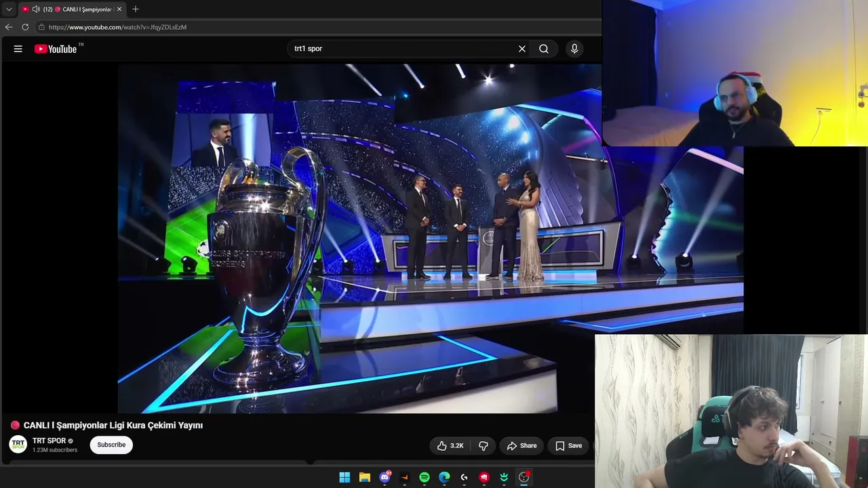Save the video to a playlist
Screen dimensions: 868x488
(x=568, y=445)
